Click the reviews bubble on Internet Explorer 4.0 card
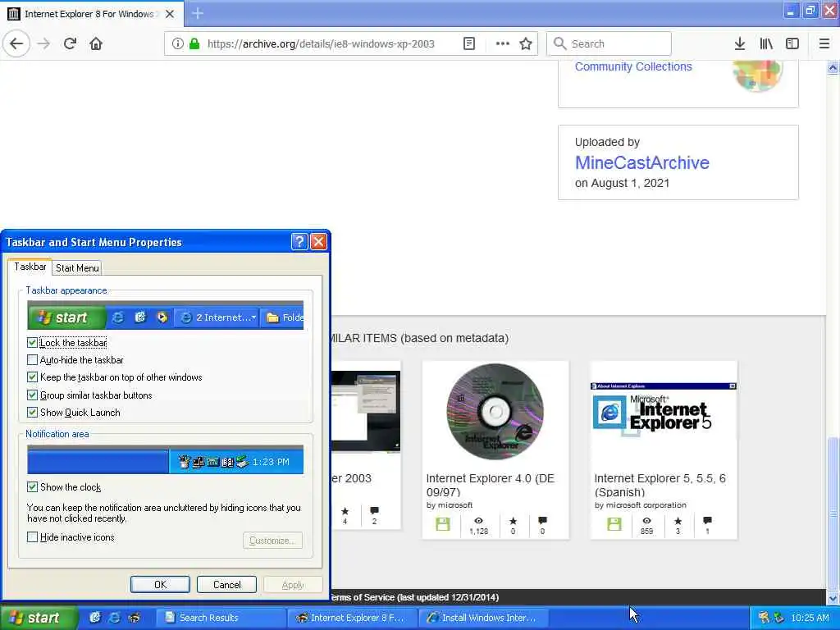The height and width of the screenshot is (630, 840). point(543,520)
